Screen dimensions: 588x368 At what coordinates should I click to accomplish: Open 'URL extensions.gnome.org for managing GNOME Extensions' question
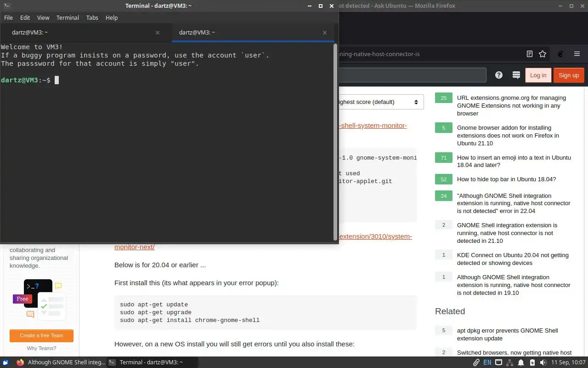(511, 105)
